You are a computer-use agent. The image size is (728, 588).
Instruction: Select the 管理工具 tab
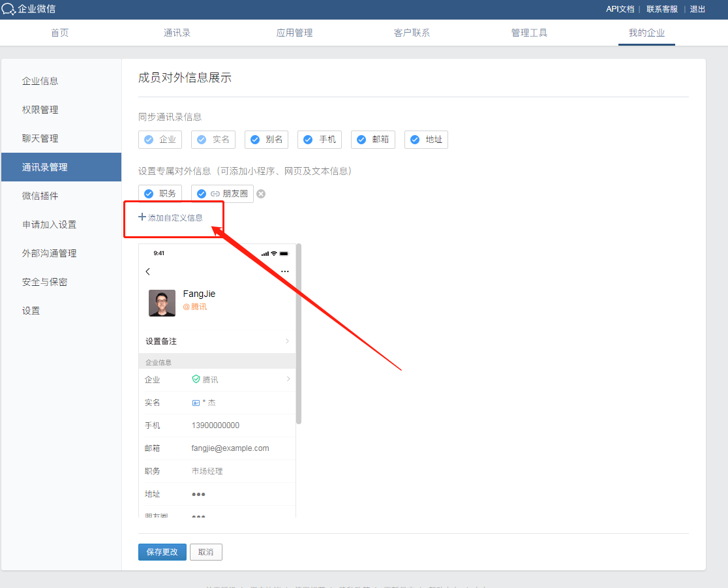pos(529,33)
